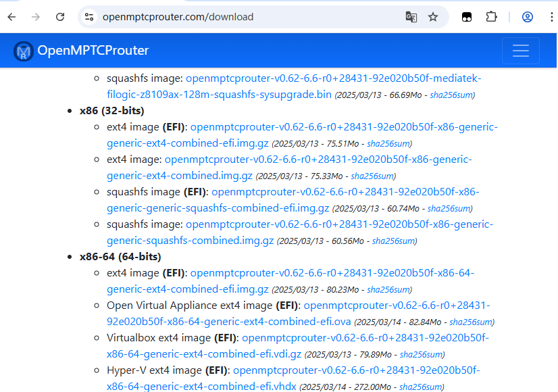Click the 'Virtualbox ext4 image' label text
558x392 pixels.
point(159,338)
